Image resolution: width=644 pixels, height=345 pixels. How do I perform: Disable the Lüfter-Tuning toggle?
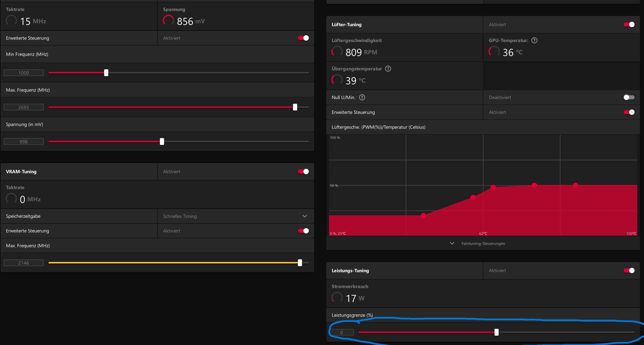tap(629, 24)
